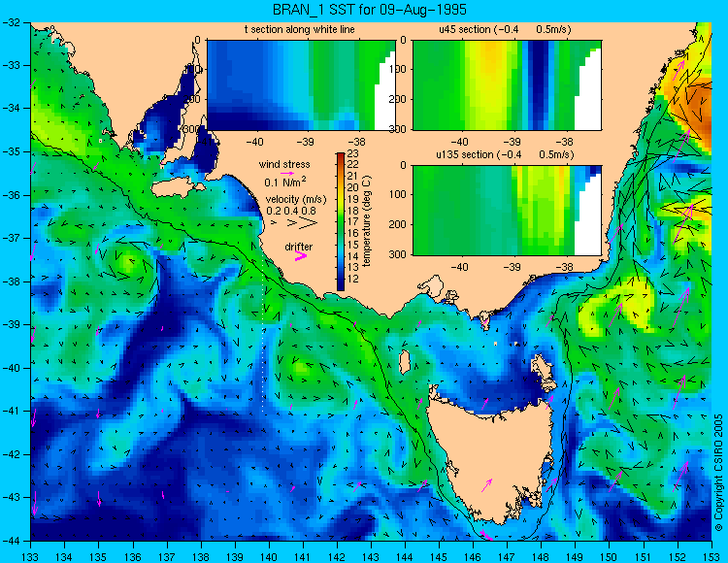Click the 't section along white line' label
Image resolution: width=728 pixels, height=563 pixels.
pos(300,30)
